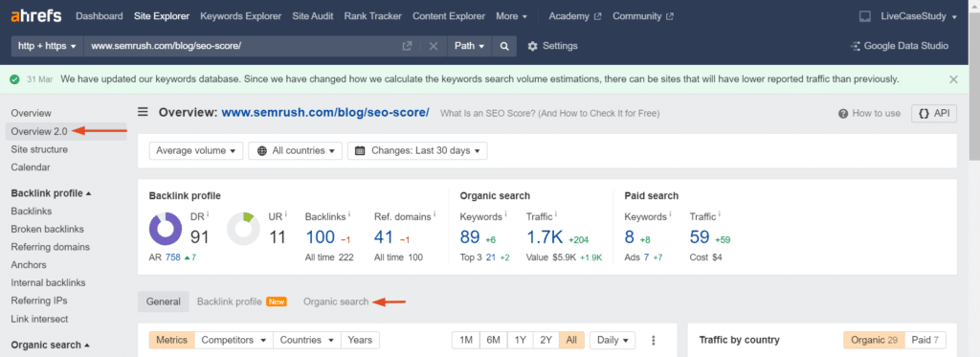Click the Backlinks info icon
Screen dimensions: 980x357
click(x=349, y=214)
